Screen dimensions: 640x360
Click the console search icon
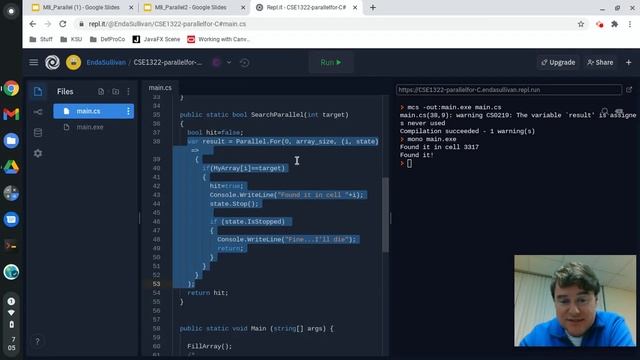coord(604,111)
